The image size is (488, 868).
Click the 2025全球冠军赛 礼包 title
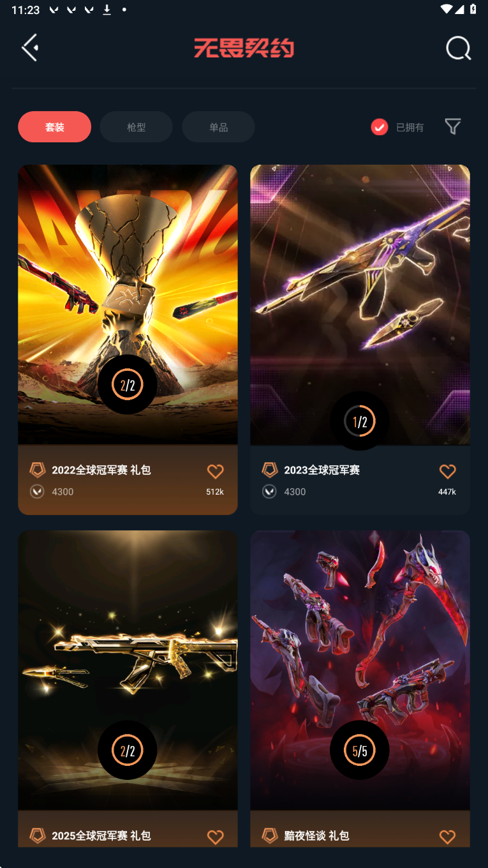tap(101, 835)
